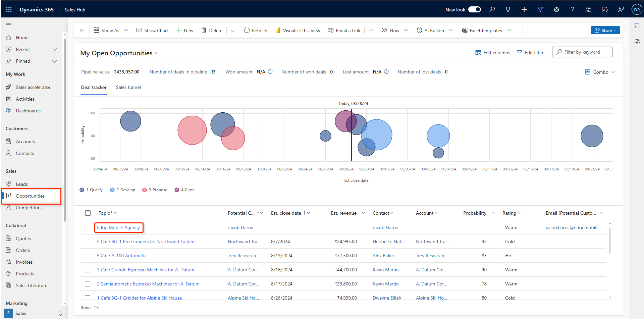Image resolution: width=644 pixels, height=319 pixels.
Task: Toggle 4-Close legend series
Action: coord(184,190)
